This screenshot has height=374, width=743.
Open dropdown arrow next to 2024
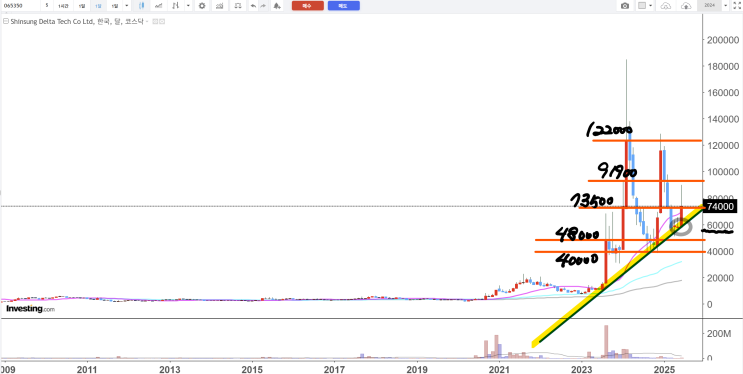pyautogui.click(x=725, y=6)
